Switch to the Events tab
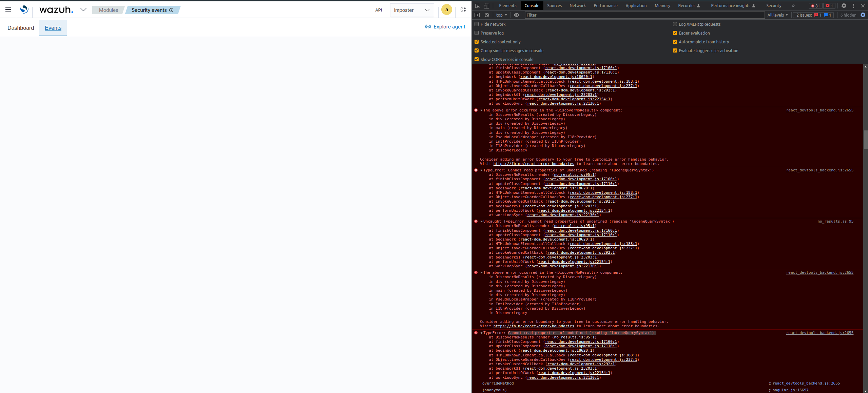Viewport: 868px width, 393px height. [53, 28]
